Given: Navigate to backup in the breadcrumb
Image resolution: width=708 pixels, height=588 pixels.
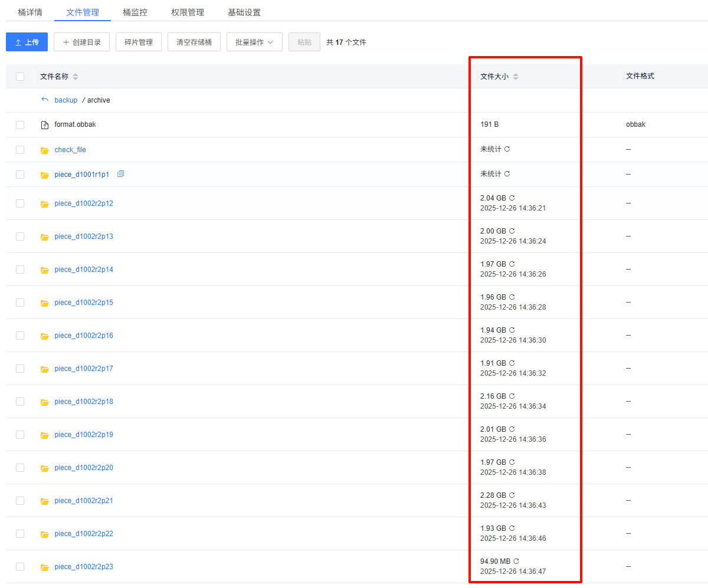Looking at the screenshot, I should pyautogui.click(x=66, y=100).
